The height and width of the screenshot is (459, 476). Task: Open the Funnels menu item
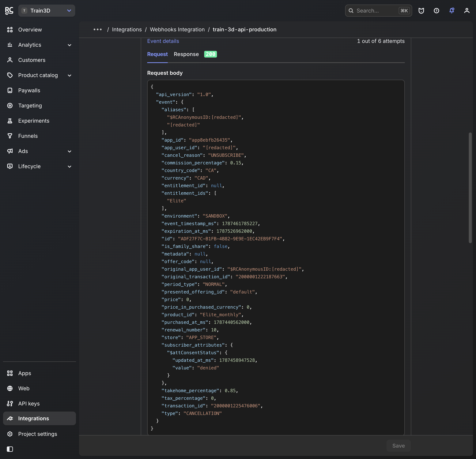(39, 136)
